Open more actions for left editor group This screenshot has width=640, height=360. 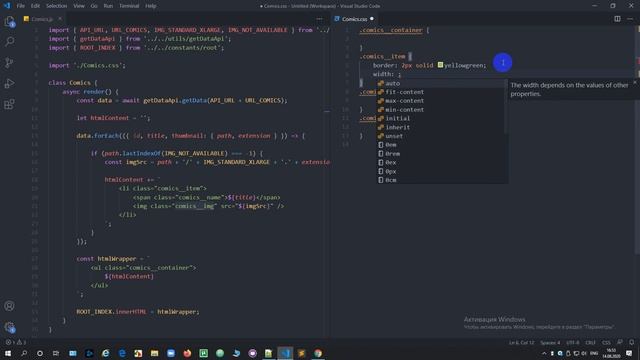pos(319,19)
